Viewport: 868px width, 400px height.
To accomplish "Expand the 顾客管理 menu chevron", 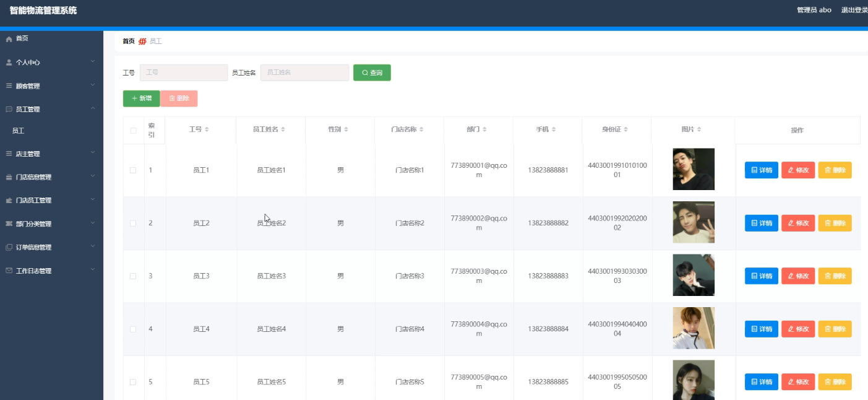I will (x=93, y=85).
